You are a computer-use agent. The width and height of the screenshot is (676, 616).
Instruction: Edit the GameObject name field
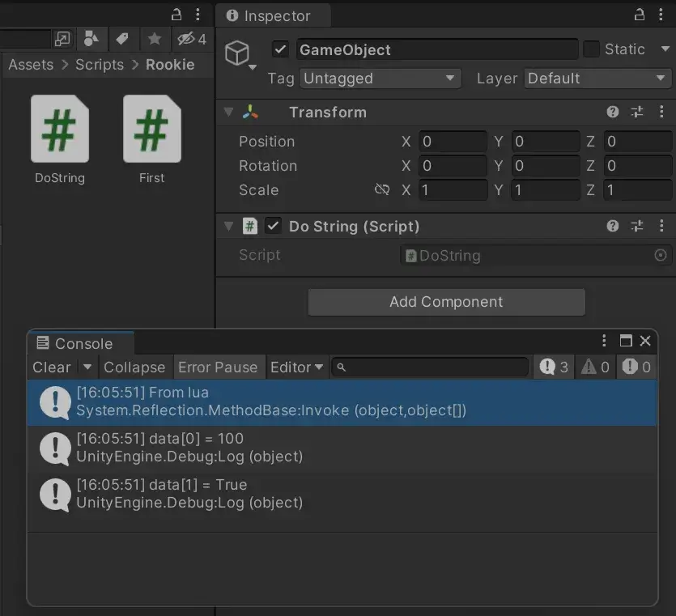[437, 49]
